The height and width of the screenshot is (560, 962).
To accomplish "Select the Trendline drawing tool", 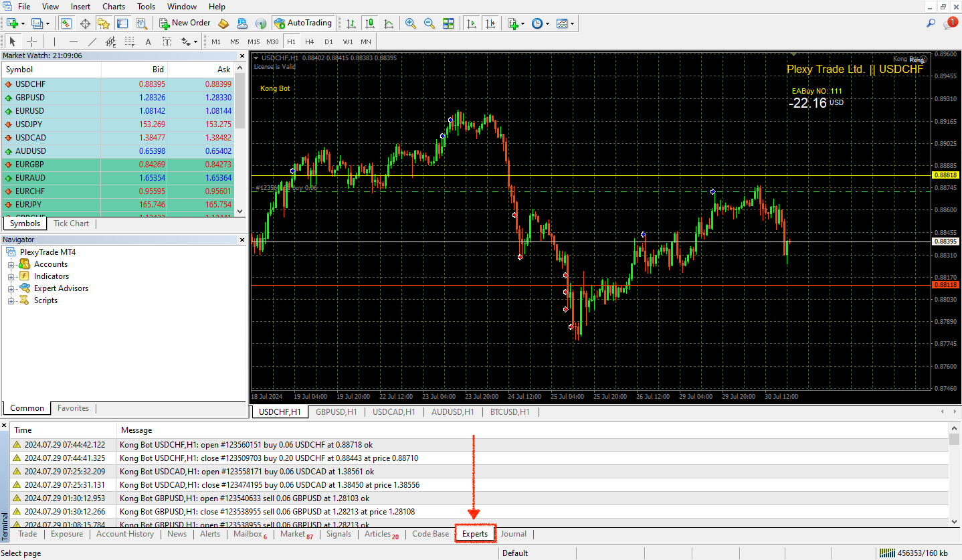I will click(92, 41).
